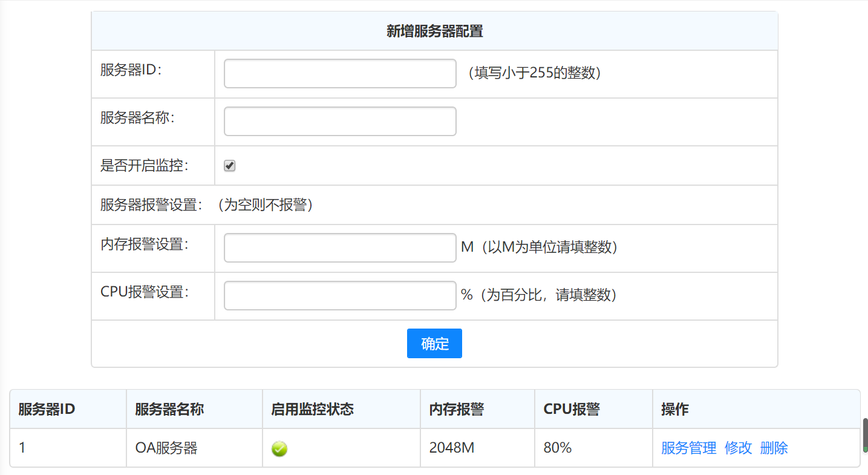Click the 内存报警设置 input field

click(x=340, y=248)
